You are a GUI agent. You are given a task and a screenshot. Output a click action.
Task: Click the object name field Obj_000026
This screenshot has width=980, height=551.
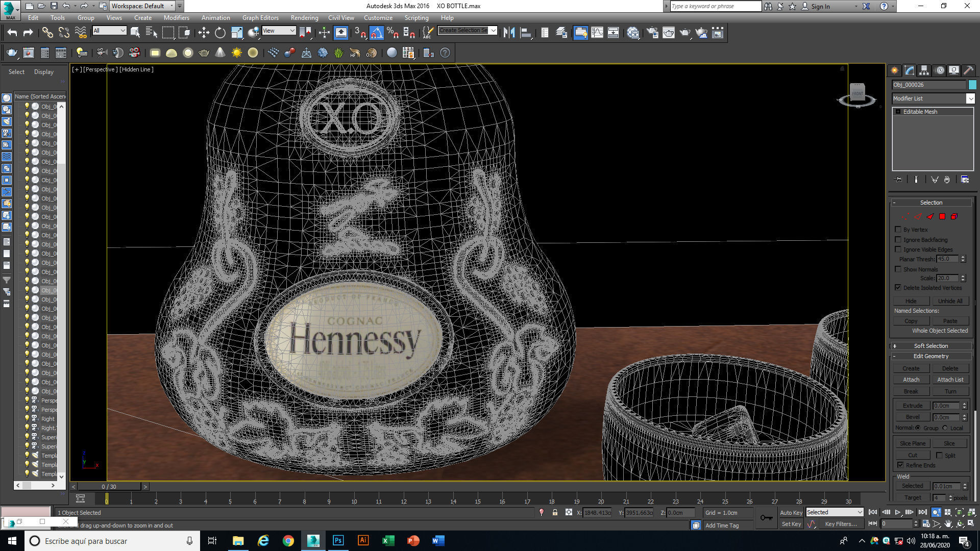click(x=929, y=85)
